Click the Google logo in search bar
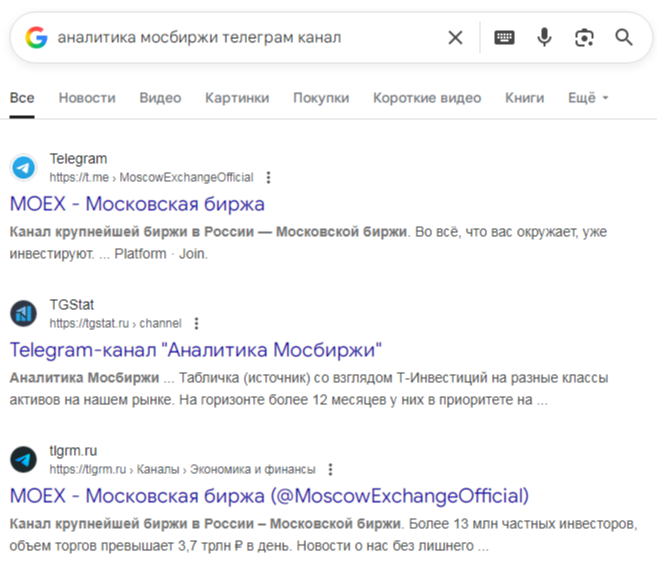The height and width of the screenshot is (571, 657). pyautogui.click(x=36, y=37)
